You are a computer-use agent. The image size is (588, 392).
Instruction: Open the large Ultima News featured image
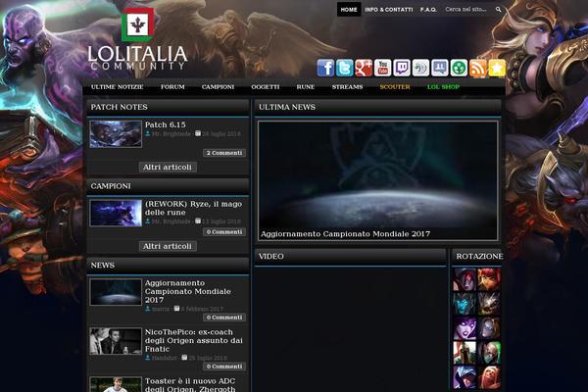point(378,180)
